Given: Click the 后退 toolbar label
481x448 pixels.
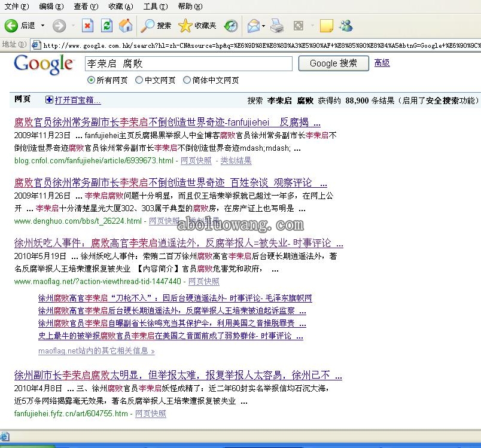Looking at the screenshot, I should 28,26.
